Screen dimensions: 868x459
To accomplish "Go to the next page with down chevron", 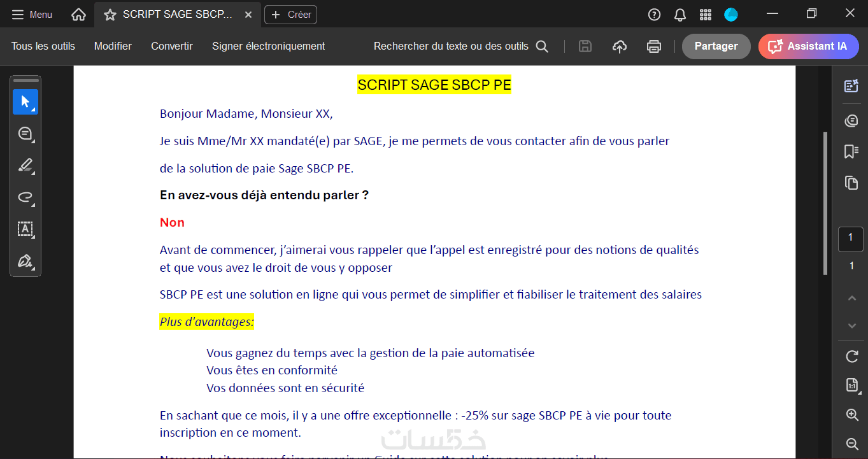I will (x=852, y=326).
